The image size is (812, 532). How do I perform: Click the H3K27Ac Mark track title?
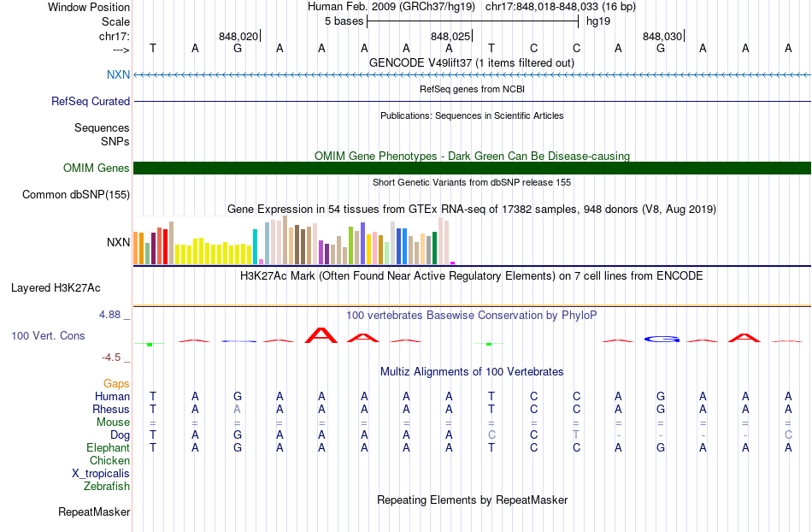click(472, 275)
